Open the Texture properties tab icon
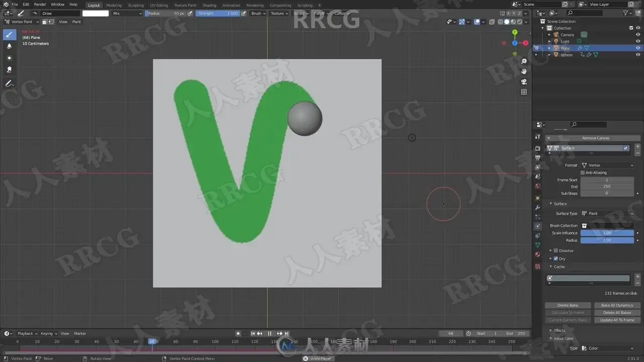 point(538,266)
